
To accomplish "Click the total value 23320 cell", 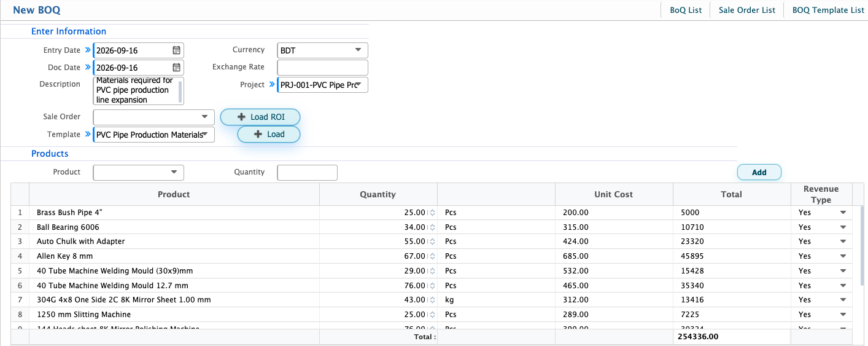I will point(732,242).
